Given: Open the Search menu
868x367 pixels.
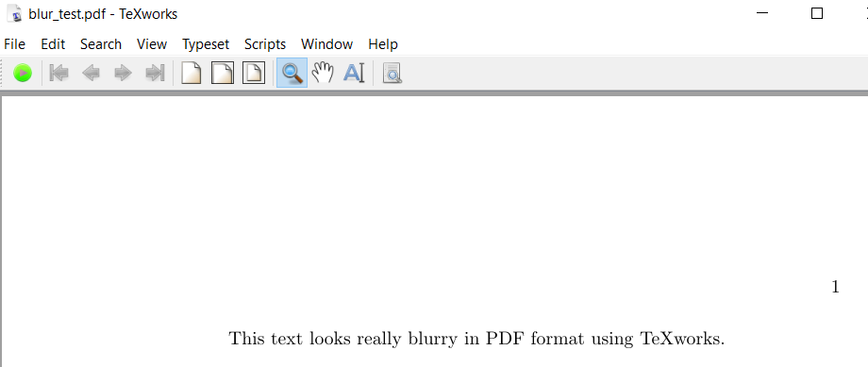Looking at the screenshot, I should tap(101, 44).
